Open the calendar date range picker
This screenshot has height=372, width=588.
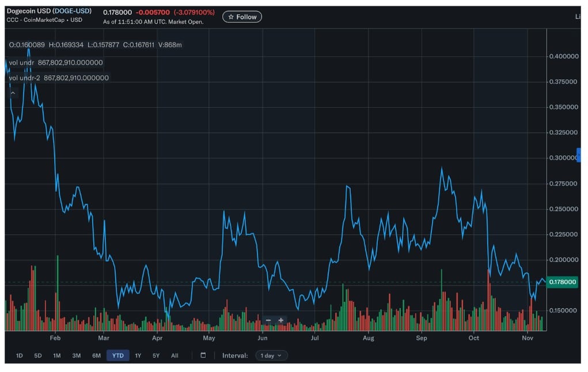click(x=203, y=355)
